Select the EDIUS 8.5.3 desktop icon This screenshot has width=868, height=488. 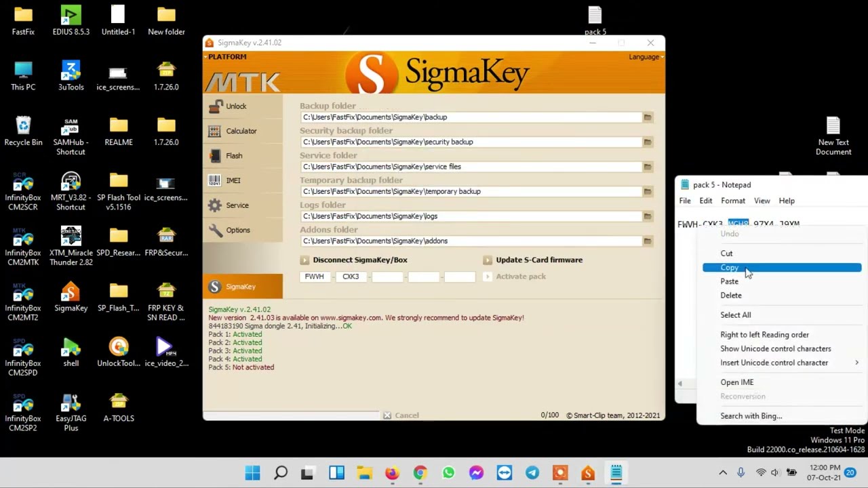coord(71,20)
